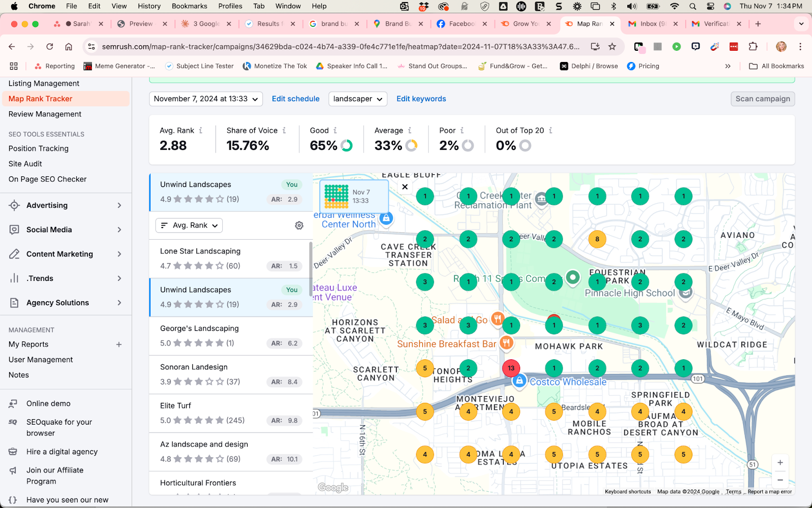Click the Social Media sidebar icon
Viewport: 812px width, 508px height.
[14, 230]
